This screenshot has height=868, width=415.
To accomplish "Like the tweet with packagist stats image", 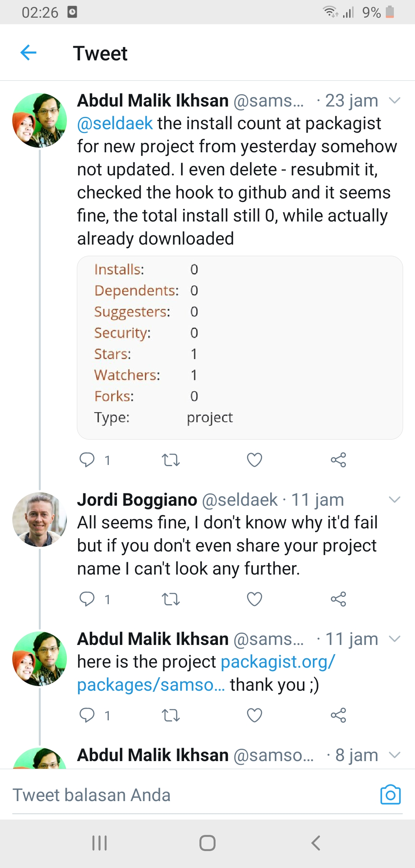I will point(254,460).
